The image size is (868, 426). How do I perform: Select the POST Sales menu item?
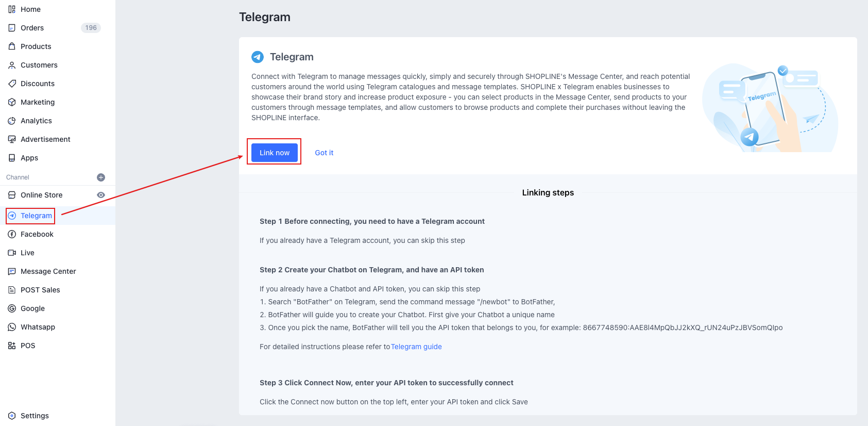pos(40,290)
